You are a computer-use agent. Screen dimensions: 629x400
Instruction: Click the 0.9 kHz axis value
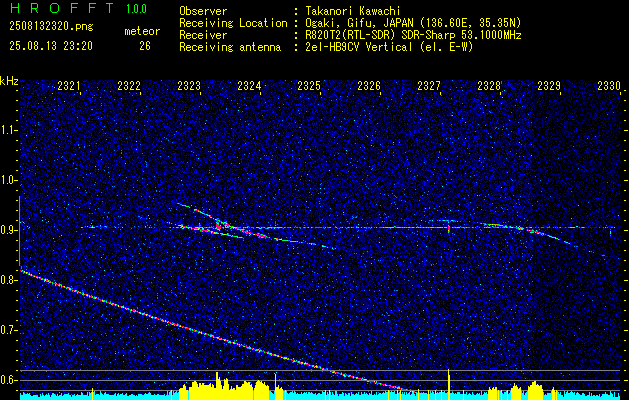point(8,230)
